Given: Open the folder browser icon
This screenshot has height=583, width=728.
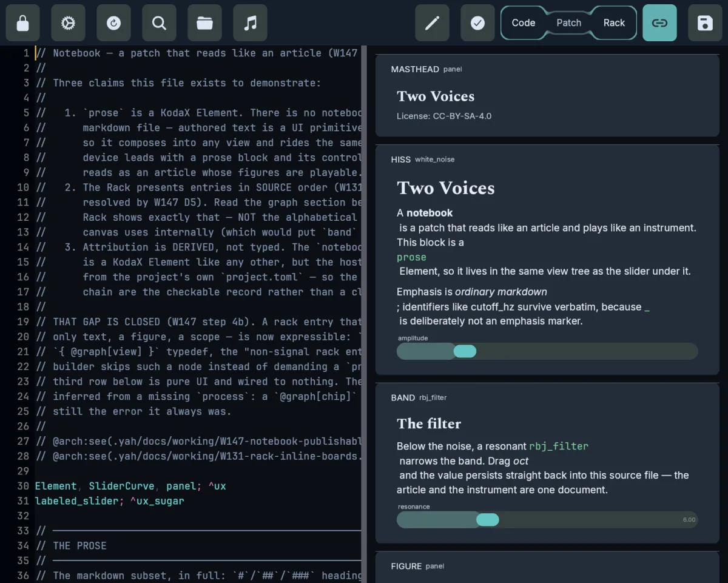Looking at the screenshot, I should (x=205, y=23).
